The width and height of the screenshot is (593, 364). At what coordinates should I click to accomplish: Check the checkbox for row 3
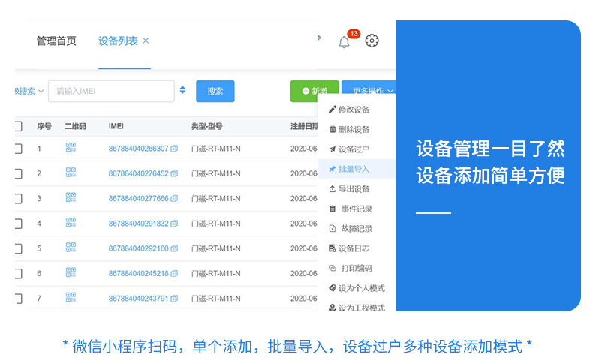(18, 198)
